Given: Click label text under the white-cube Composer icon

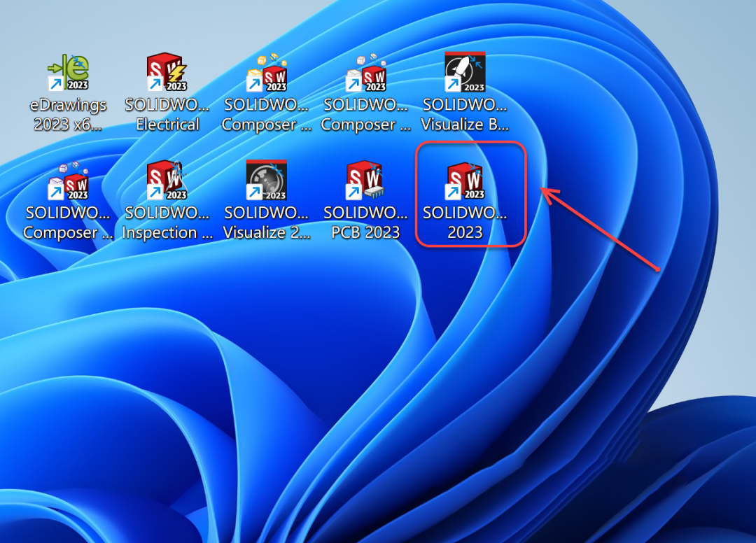Looking at the screenshot, I should click(x=366, y=115).
